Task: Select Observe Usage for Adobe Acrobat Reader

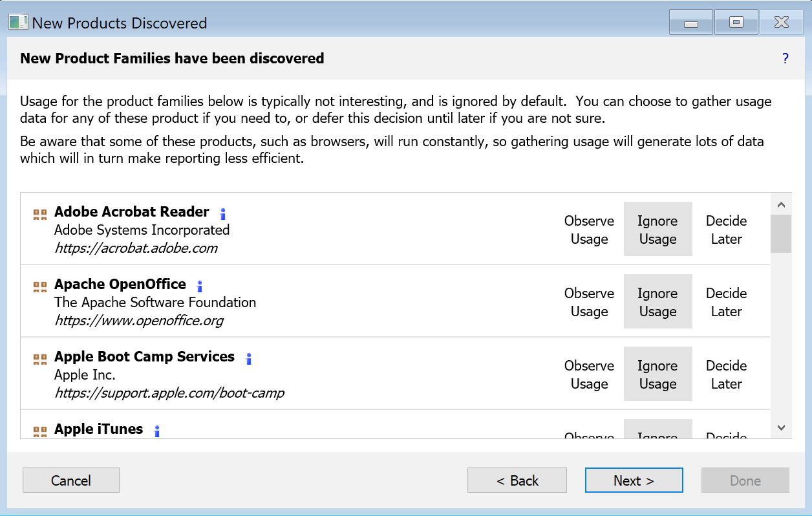Action: click(589, 230)
